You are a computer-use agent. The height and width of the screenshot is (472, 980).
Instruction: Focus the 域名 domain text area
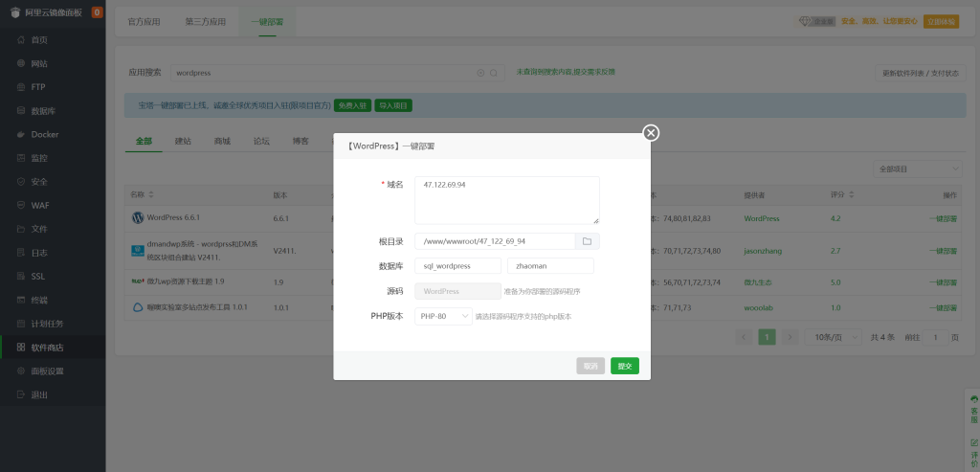click(x=507, y=200)
